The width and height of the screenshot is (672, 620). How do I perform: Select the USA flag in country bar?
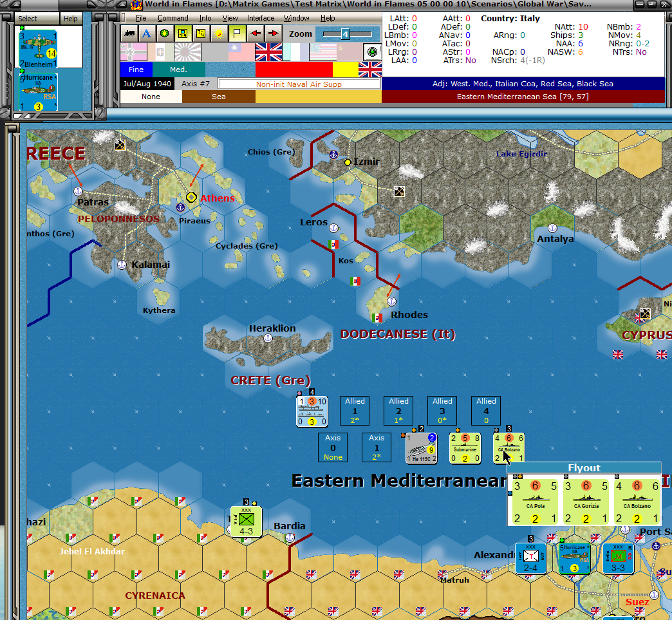click(x=322, y=52)
